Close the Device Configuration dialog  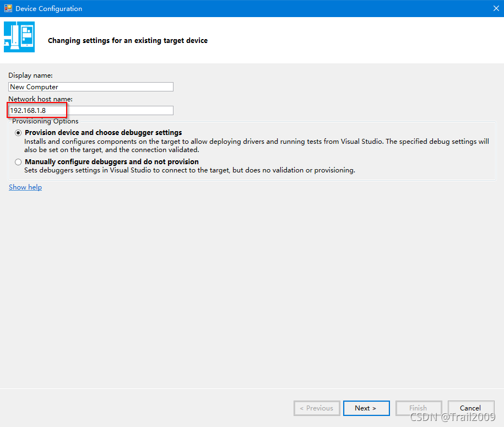point(496,8)
